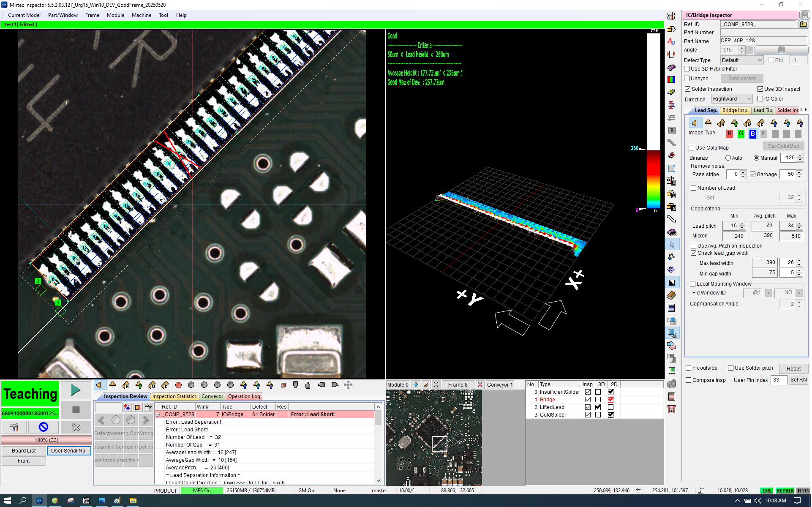The image size is (812, 507).
Task: Enable the Use 3D Hybrid Filter checkbox
Action: pyautogui.click(x=687, y=69)
